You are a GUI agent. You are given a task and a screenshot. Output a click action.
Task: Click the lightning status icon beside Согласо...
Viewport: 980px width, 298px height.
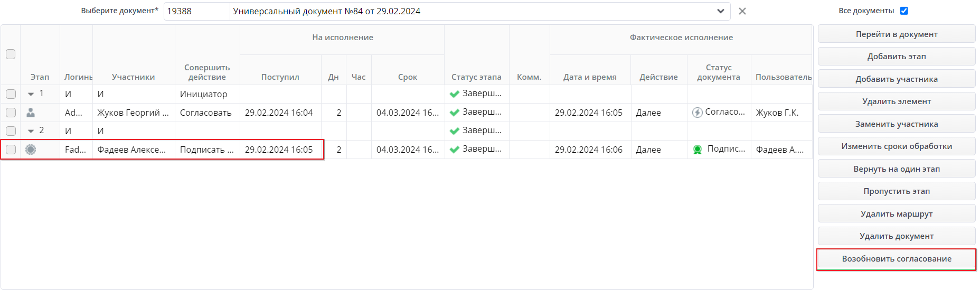pyautogui.click(x=697, y=113)
